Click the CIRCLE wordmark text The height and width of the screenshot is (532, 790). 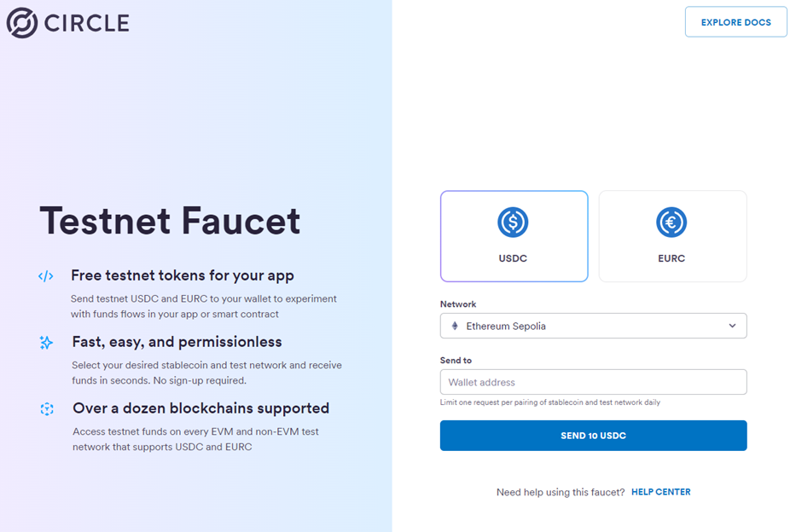pos(87,23)
